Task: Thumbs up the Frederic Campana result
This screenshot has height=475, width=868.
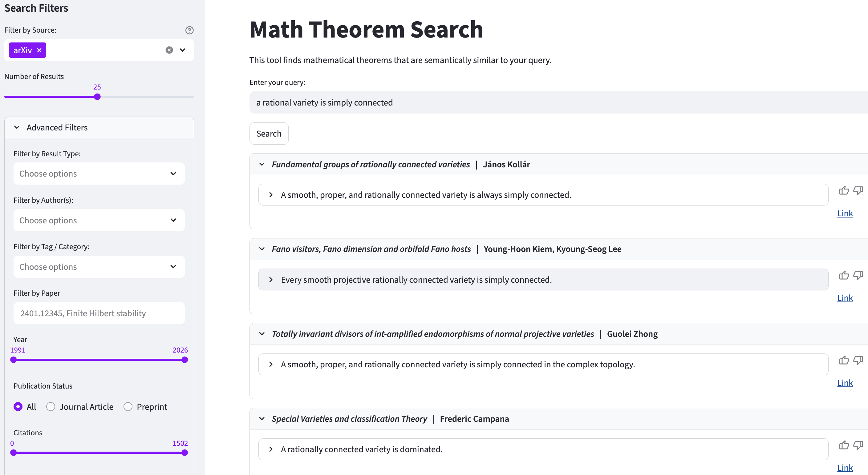Action: pos(844,445)
